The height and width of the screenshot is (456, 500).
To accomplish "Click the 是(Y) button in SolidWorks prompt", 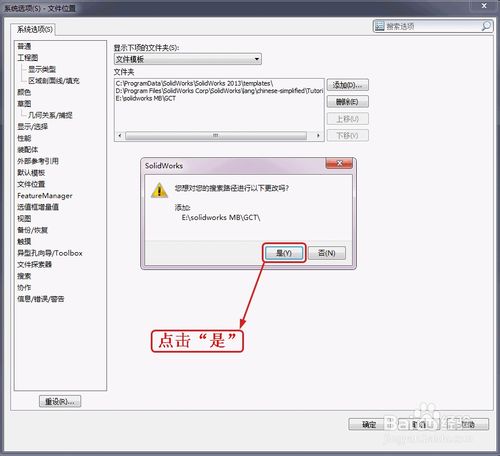I will 284,253.
